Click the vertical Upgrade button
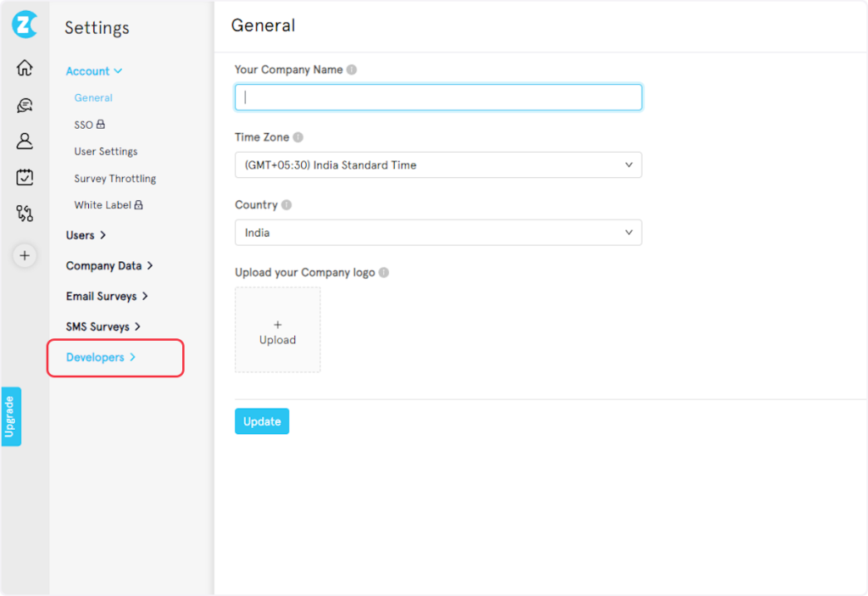The width and height of the screenshot is (868, 596). coord(11,416)
